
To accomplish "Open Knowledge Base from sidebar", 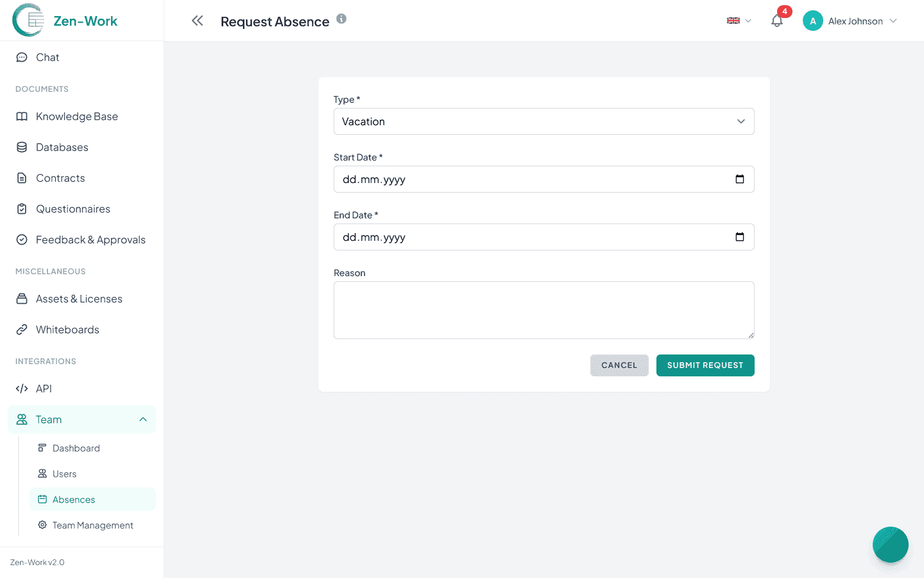I will (x=81, y=116).
